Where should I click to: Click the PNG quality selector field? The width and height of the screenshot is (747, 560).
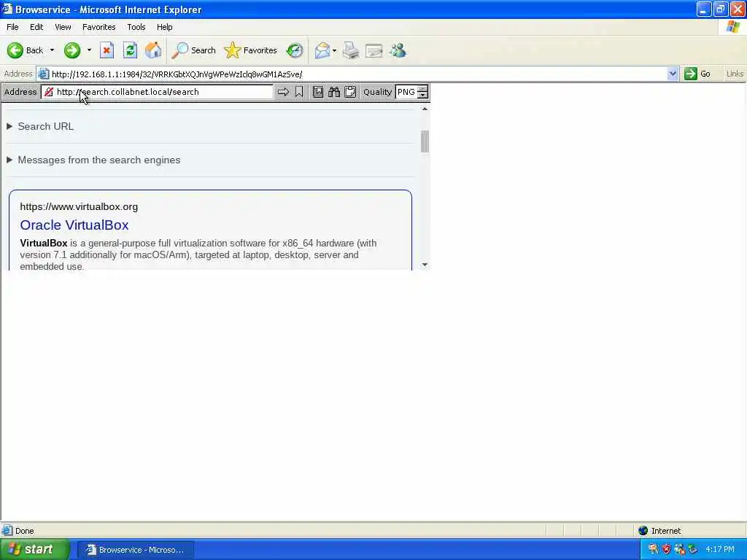tap(406, 92)
